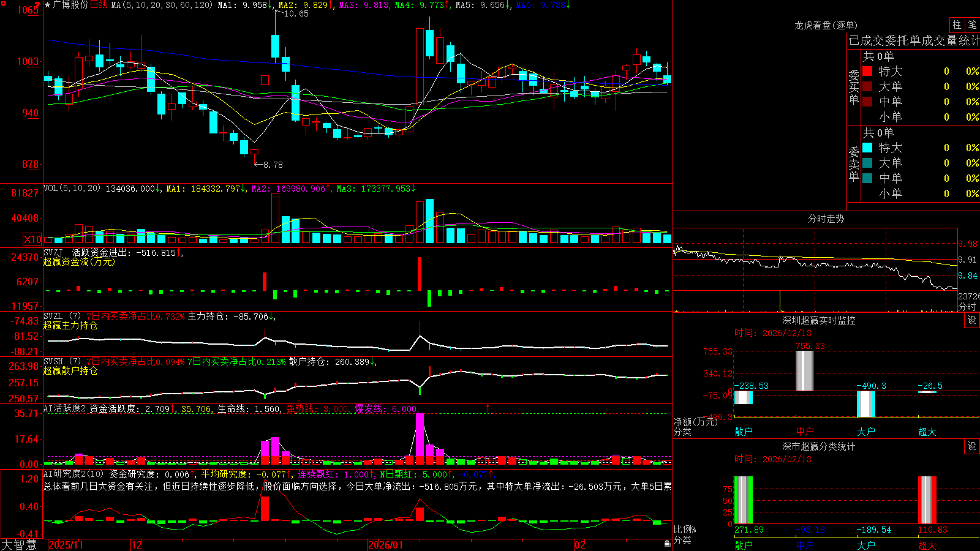Click the 龙虎看盘(逐单) panel title
The height and width of the screenshot is (551, 980).
click(x=826, y=25)
